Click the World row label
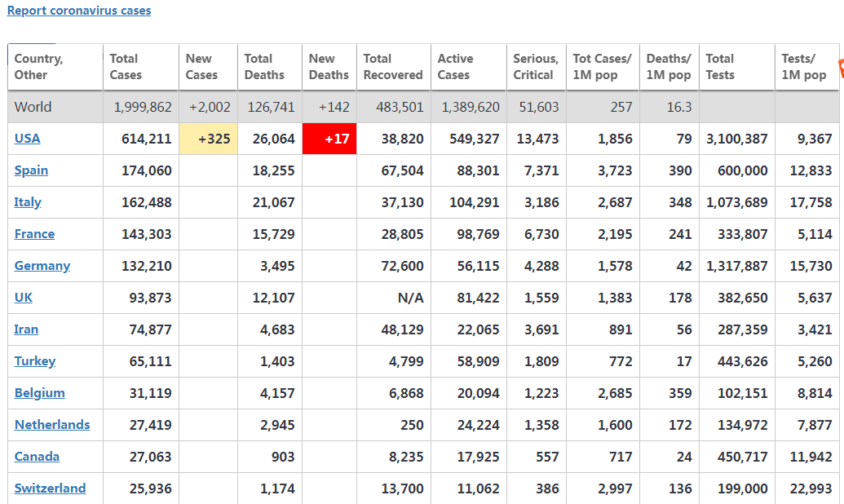This screenshot has height=504, width=844. (33, 107)
